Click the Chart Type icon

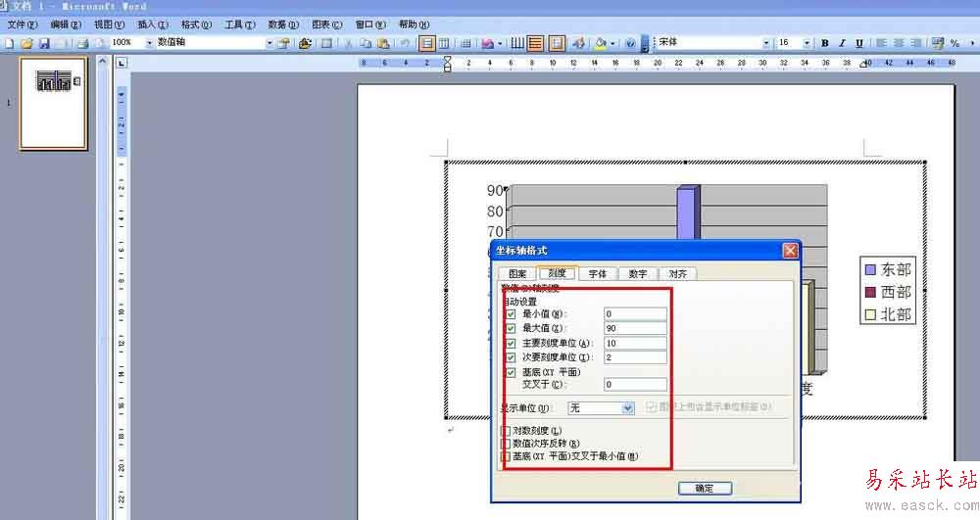[x=487, y=43]
